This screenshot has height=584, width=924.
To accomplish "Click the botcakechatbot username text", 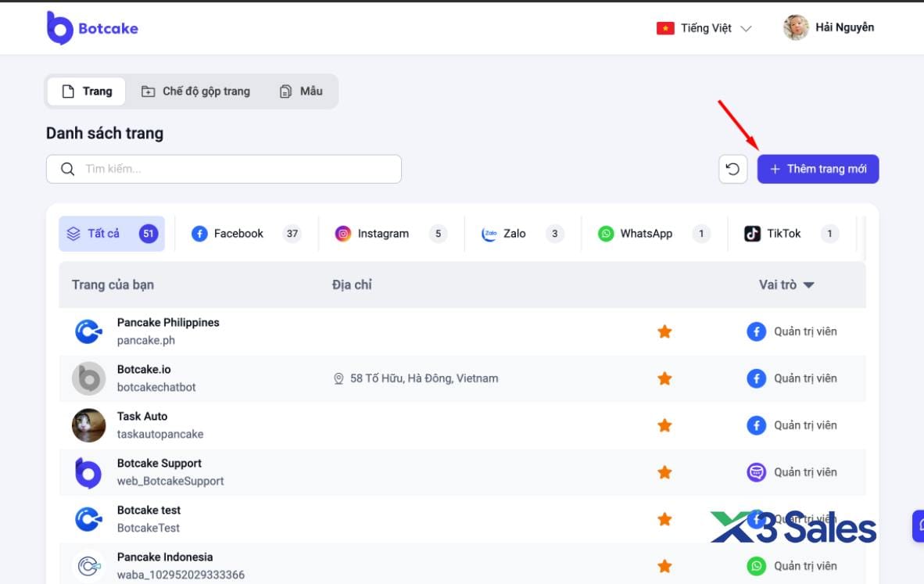I will [156, 387].
